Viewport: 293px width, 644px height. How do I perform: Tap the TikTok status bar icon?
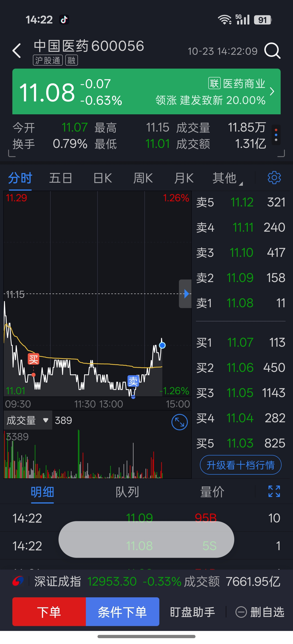point(64,20)
